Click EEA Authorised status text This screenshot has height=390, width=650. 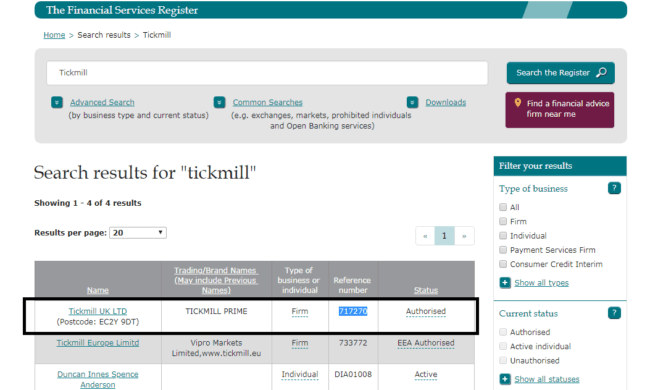click(426, 343)
